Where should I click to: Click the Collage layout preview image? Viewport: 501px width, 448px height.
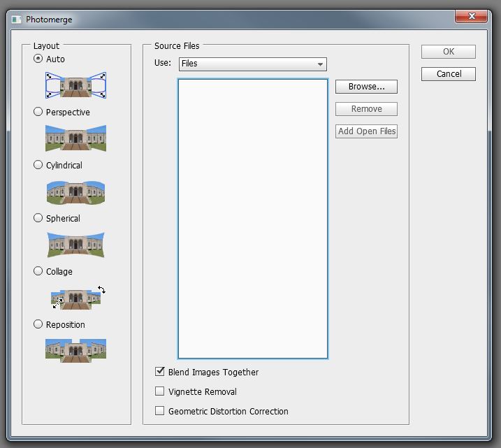click(78, 298)
